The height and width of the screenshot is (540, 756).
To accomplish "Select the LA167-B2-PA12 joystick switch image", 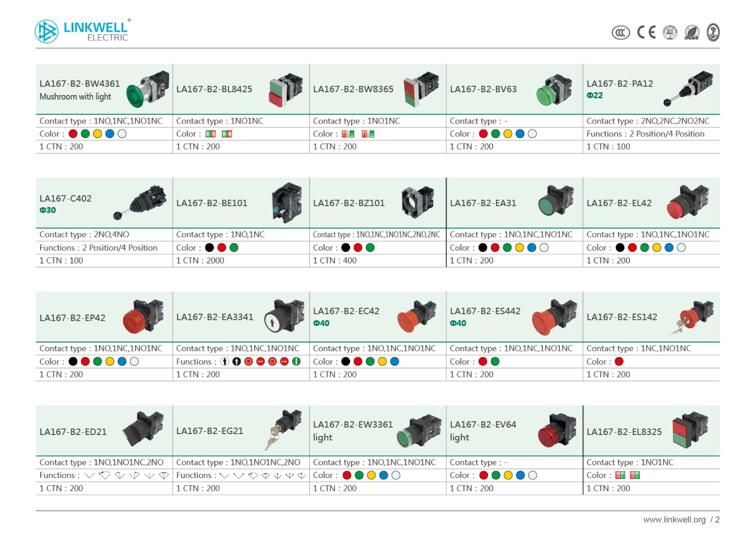I will [688, 88].
